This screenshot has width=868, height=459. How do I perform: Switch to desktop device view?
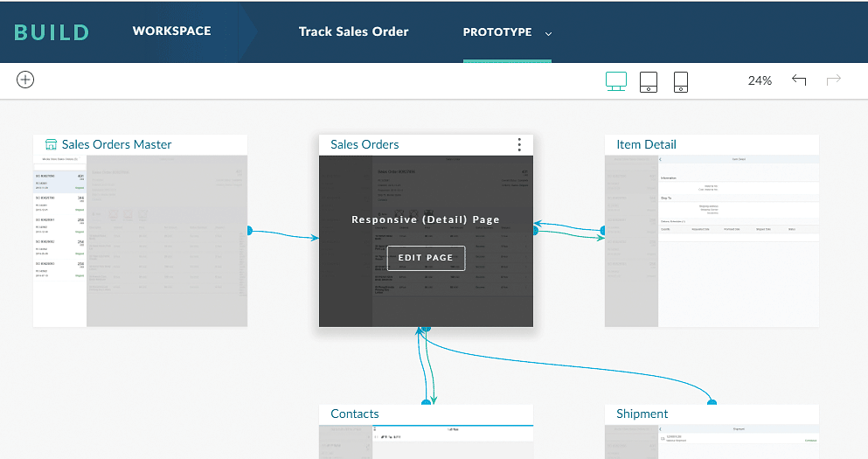[x=616, y=81]
